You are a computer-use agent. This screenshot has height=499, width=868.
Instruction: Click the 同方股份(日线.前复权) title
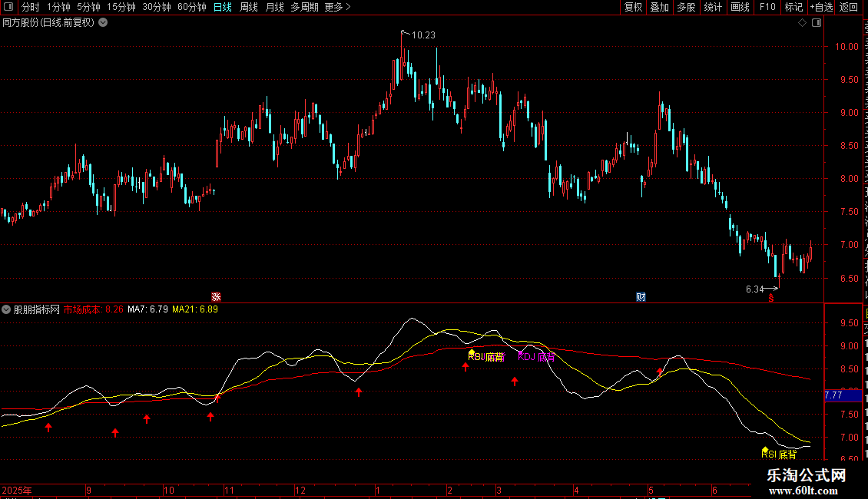48,23
